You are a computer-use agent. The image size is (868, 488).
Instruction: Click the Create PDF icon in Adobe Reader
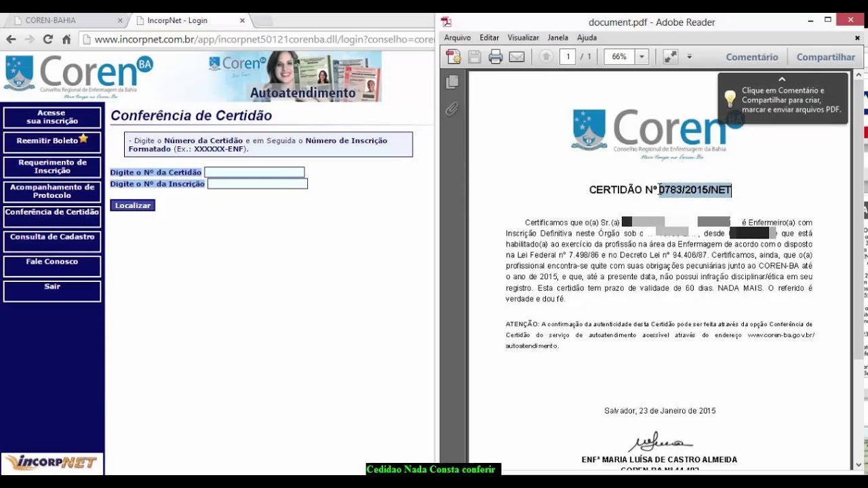pyautogui.click(x=453, y=57)
